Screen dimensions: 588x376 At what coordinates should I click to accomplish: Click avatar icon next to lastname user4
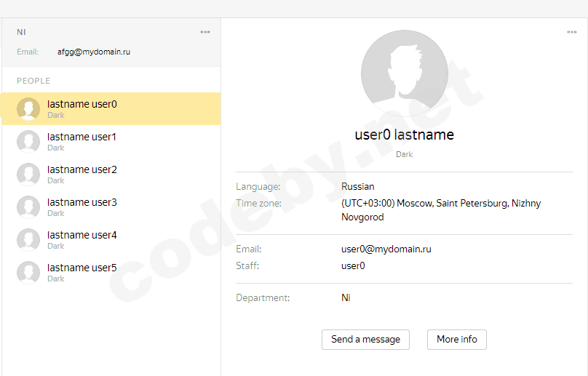tap(28, 240)
